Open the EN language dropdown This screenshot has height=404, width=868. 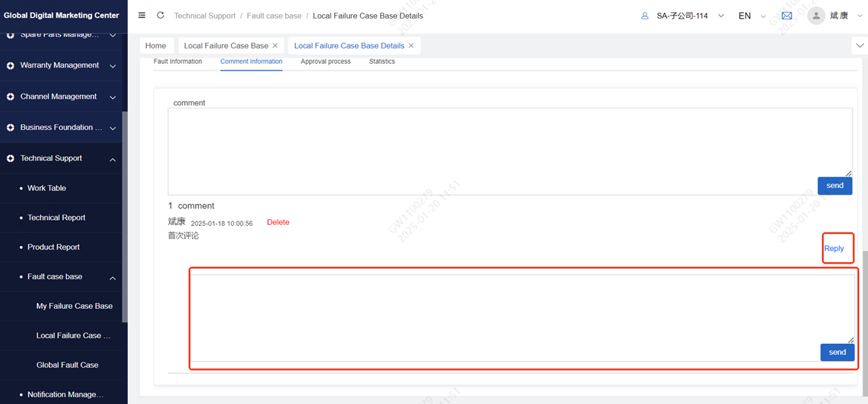pos(751,16)
